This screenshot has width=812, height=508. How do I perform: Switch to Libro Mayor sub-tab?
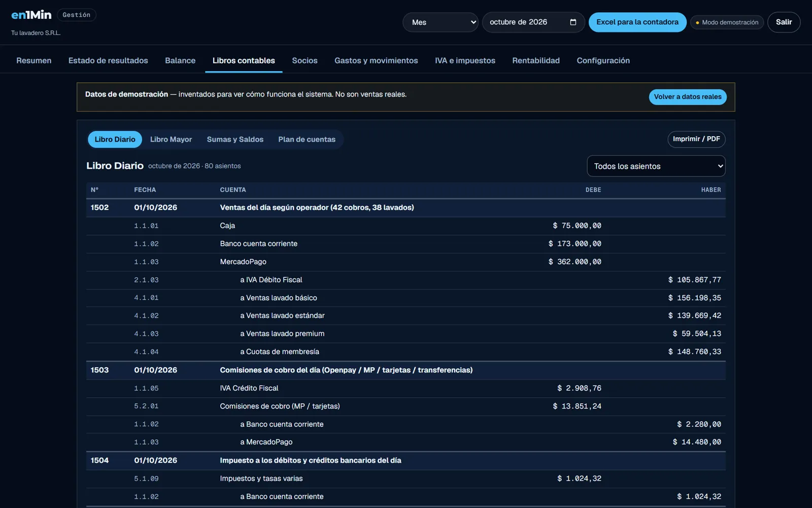pyautogui.click(x=171, y=139)
